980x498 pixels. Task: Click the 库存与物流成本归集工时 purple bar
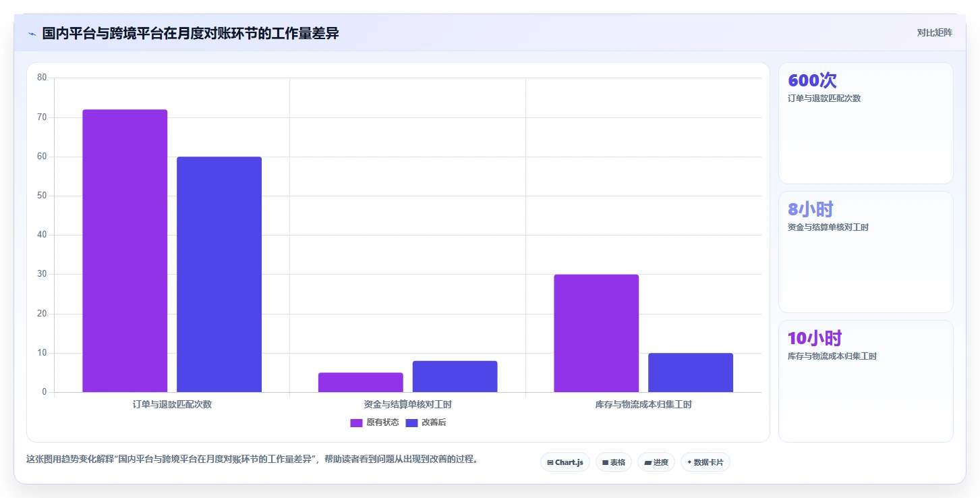click(596, 333)
